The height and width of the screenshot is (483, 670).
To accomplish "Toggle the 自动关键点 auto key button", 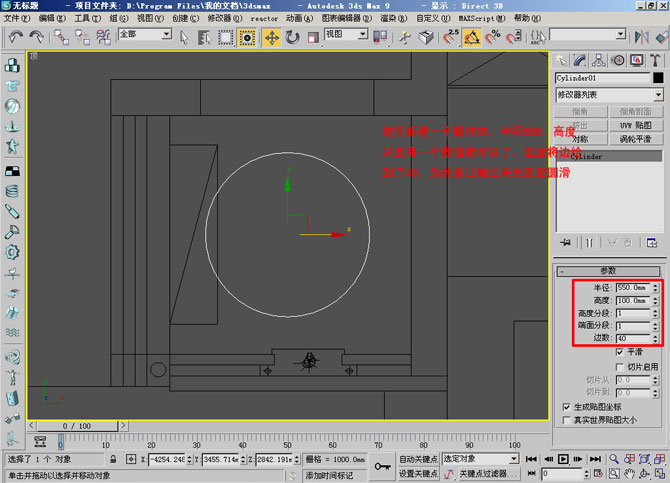I will [418, 459].
